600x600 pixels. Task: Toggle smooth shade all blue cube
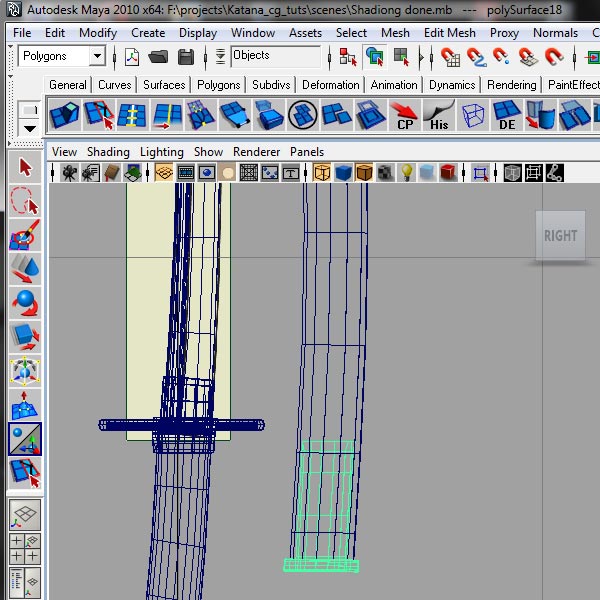pyautogui.click(x=343, y=173)
